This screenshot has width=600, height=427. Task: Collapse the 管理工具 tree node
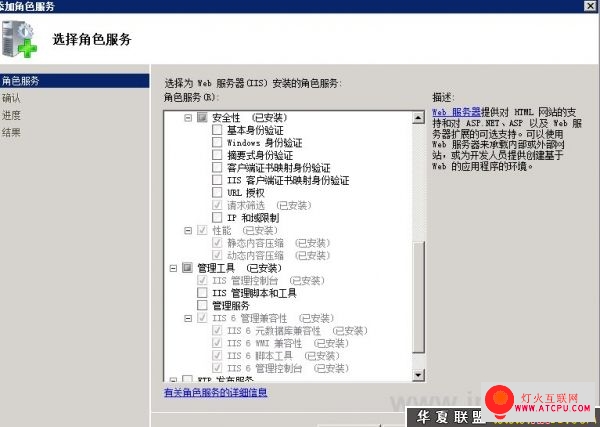coord(173,268)
